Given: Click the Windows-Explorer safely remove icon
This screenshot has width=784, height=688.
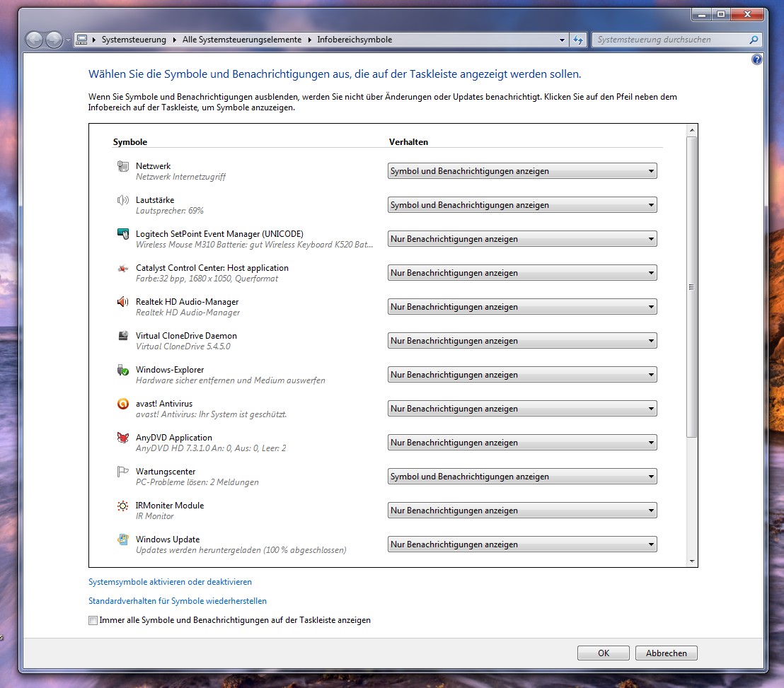Looking at the screenshot, I should [123, 371].
